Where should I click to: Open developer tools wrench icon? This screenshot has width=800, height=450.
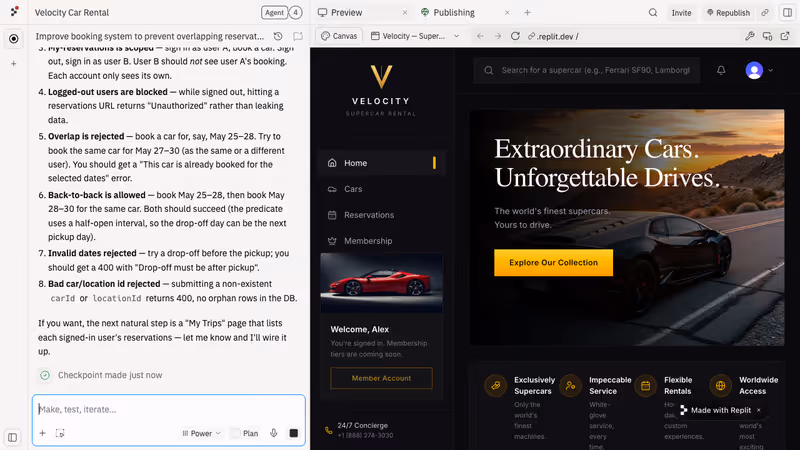pos(749,36)
